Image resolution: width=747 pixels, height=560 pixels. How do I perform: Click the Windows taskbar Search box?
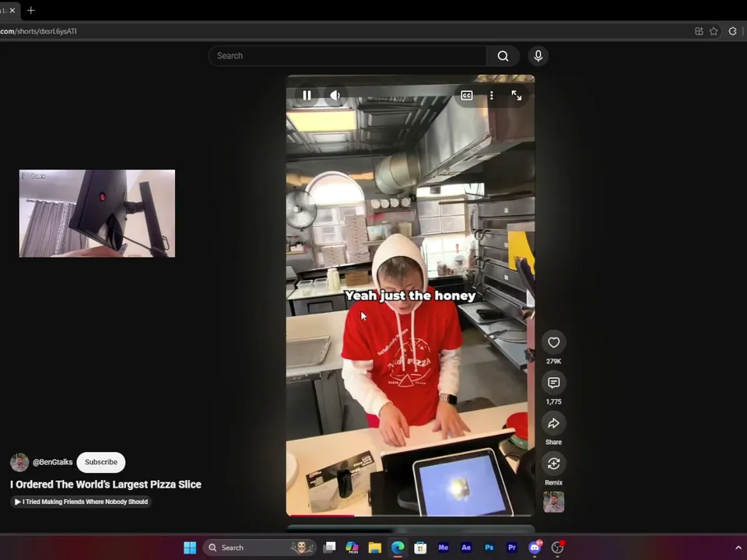[x=259, y=548]
